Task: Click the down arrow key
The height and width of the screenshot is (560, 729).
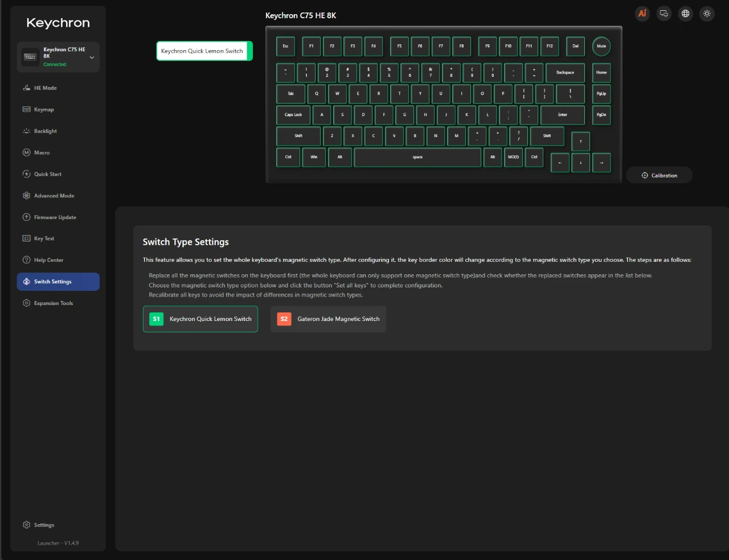Action: (x=581, y=163)
